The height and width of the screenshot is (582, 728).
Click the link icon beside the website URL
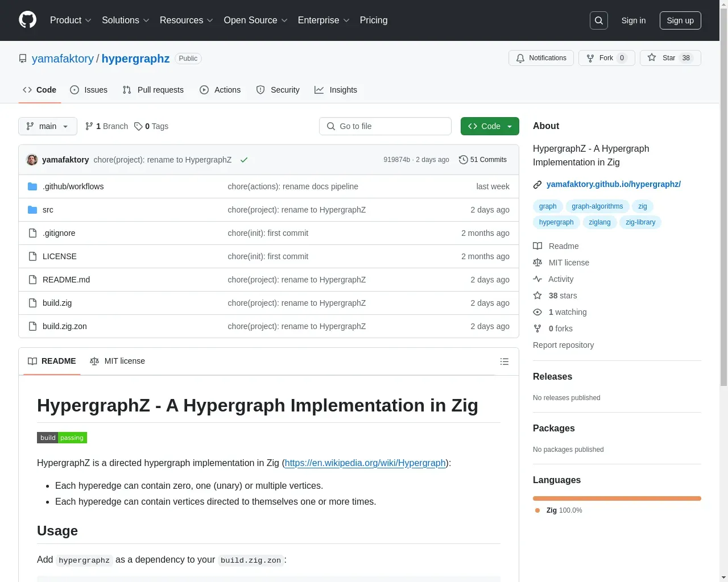click(x=537, y=185)
